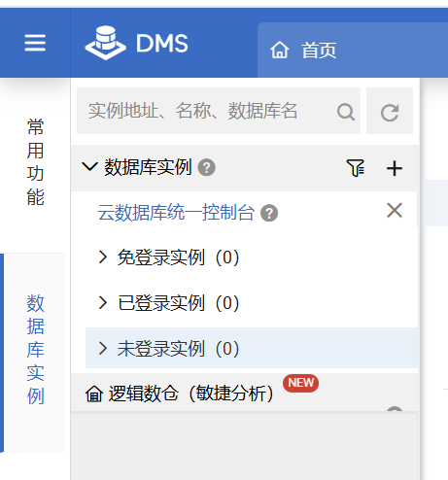Image resolution: width=448 pixels, height=480 pixels.
Task: Add a new database instance
Action: click(x=395, y=168)
